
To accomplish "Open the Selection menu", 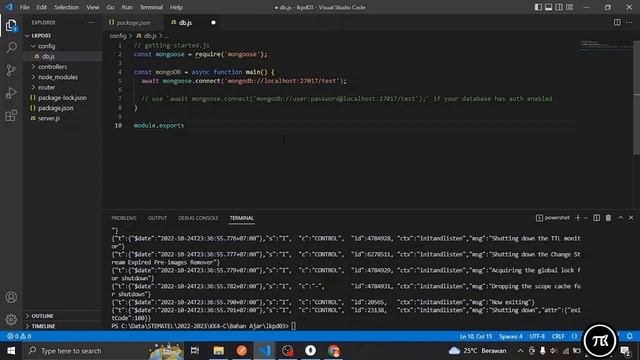I will [67, 7].
